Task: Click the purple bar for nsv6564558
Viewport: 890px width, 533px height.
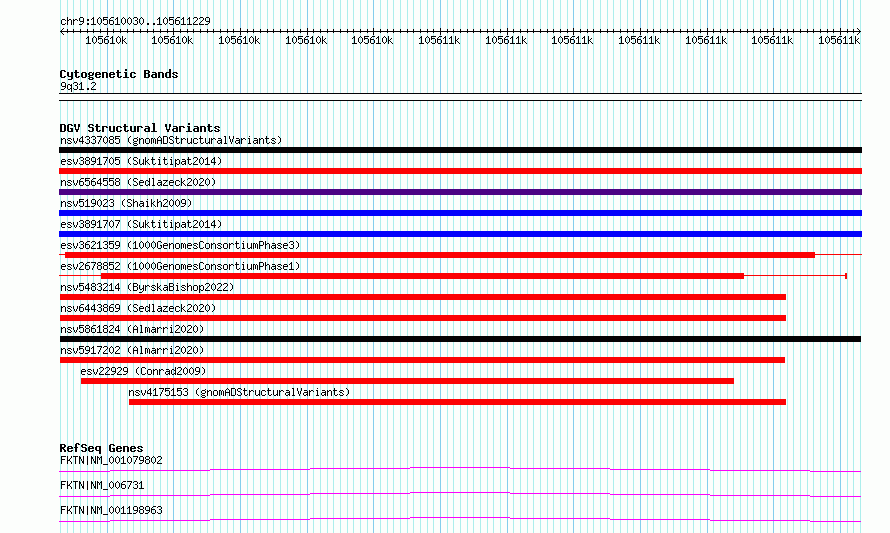Action: point(460,192)
